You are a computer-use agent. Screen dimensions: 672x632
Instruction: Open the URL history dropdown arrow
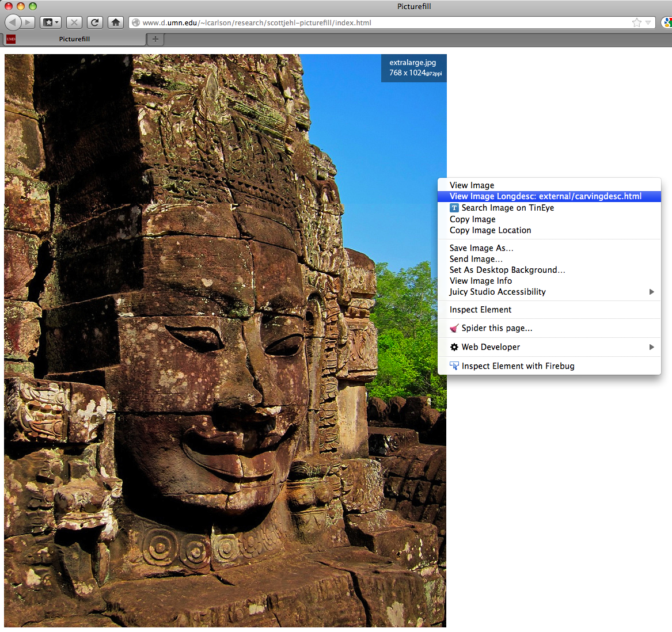648,22
